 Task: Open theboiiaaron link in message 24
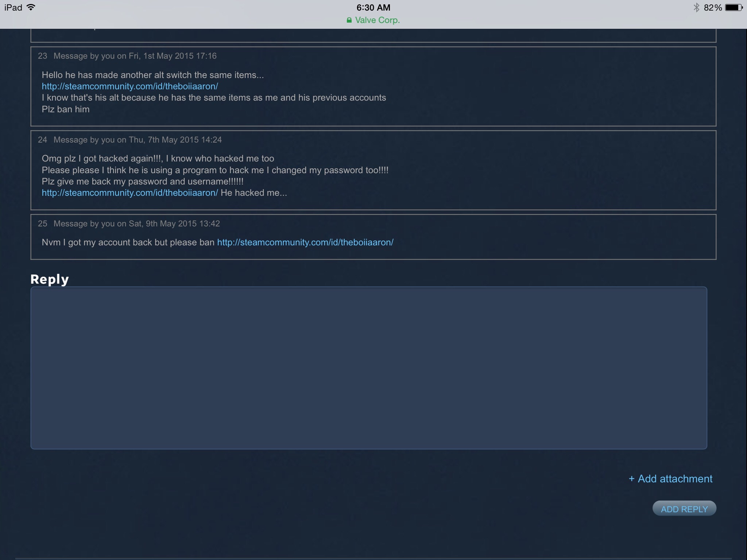130,193
